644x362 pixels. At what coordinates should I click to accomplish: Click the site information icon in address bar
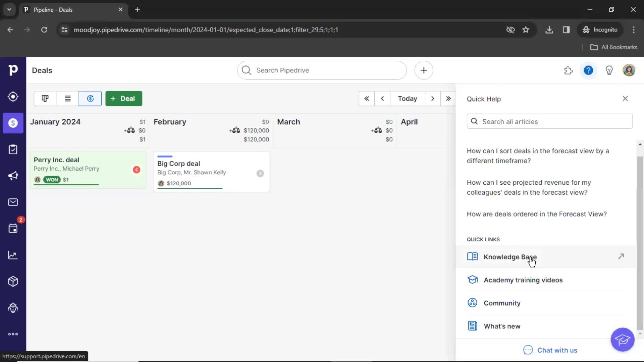[64, 30]
